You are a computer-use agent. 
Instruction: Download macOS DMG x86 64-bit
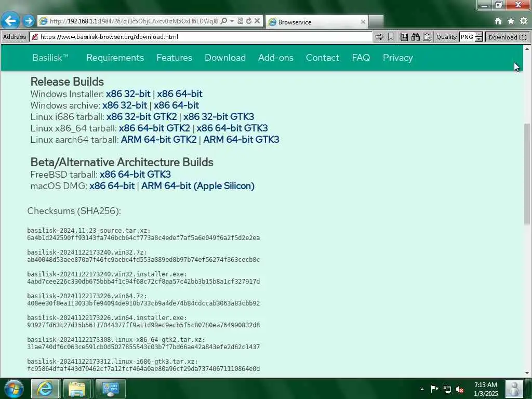[x=112, y=186]
